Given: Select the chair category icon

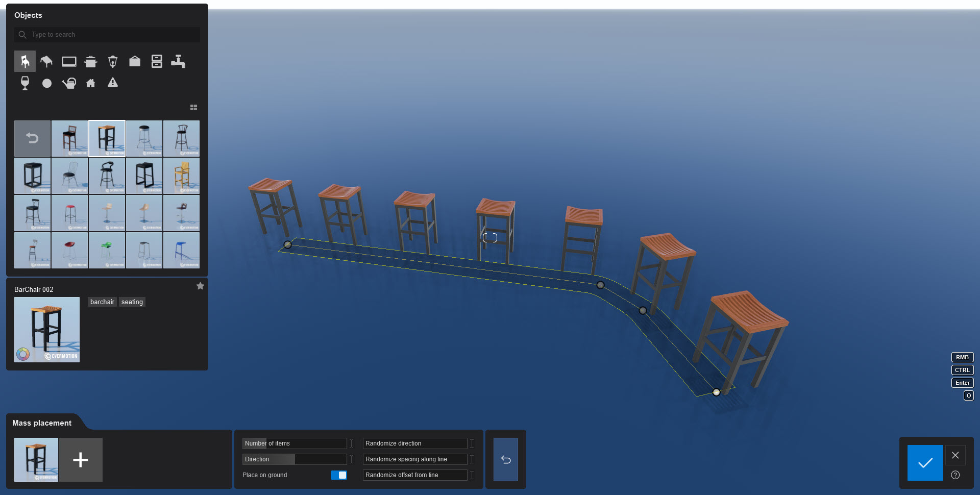Looking at the screenshot, I should click(x=24, y=61).
